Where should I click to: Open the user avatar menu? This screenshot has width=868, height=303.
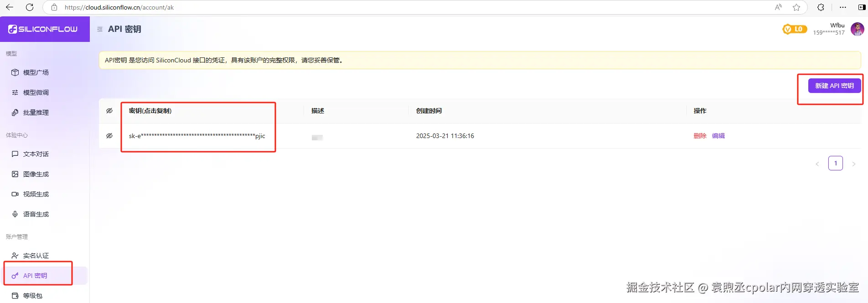click(858, 29)
